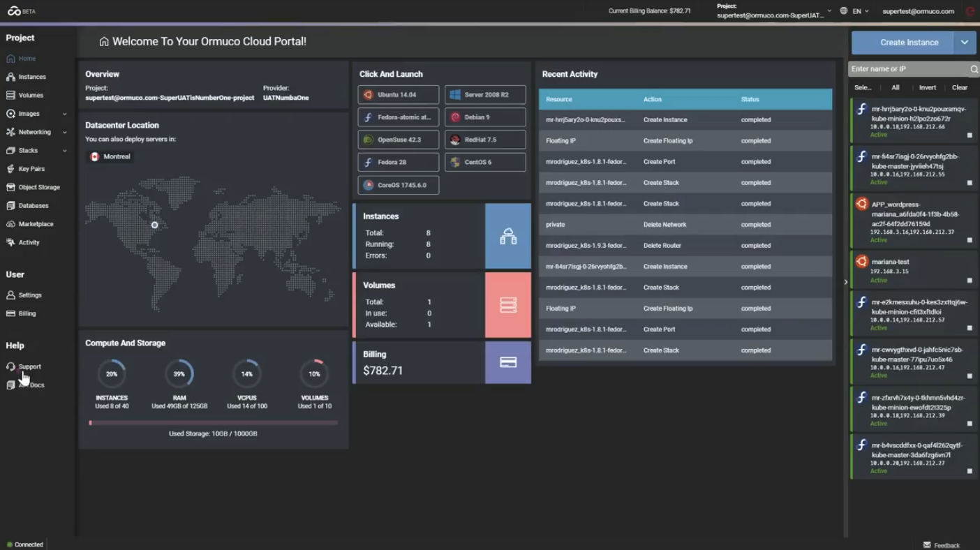Click the Delete Router activity row
This screenshot has height=550, width=980.
(x=685, y=246)
